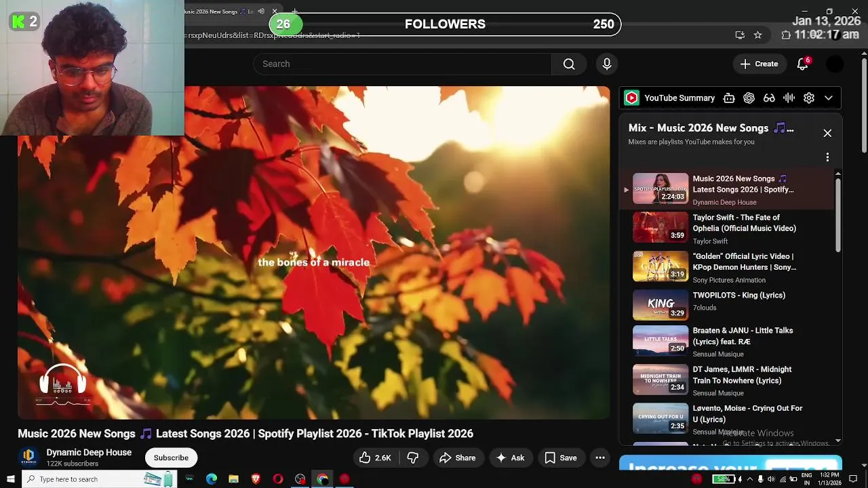Select Løvento, Moise - Crying Out For U
This screenshot has width=868, height=488.
pos(727,419)
